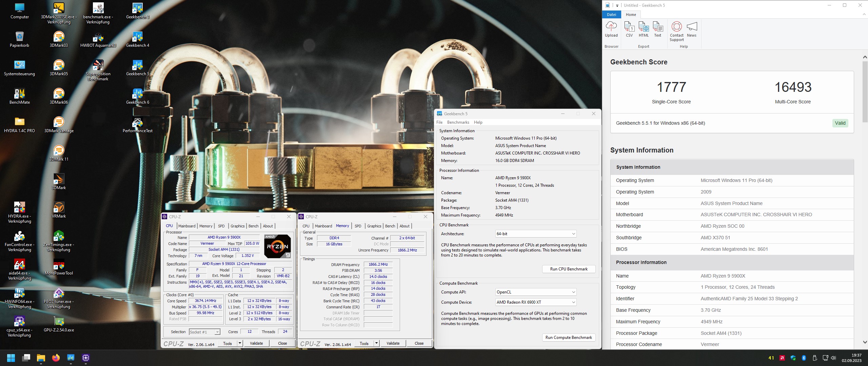Image resolution: width=868 pixels, height=366 pixels.
Task: Click Run Compute Benchmark button
Action: tap(569, 338)
